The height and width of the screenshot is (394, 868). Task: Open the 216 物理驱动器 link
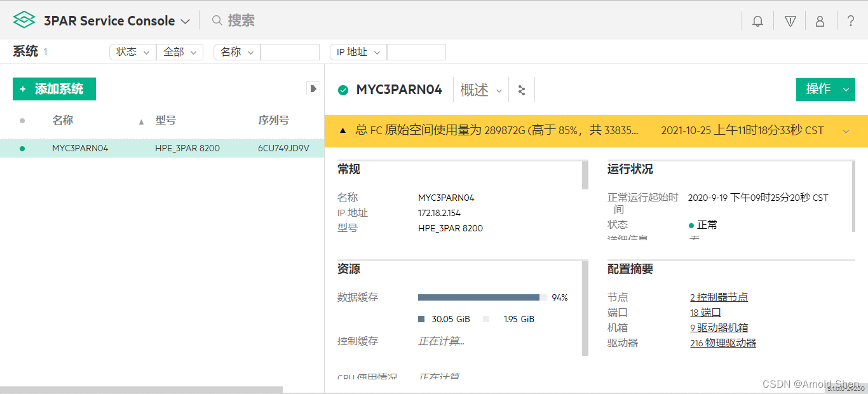coord(722,342)
